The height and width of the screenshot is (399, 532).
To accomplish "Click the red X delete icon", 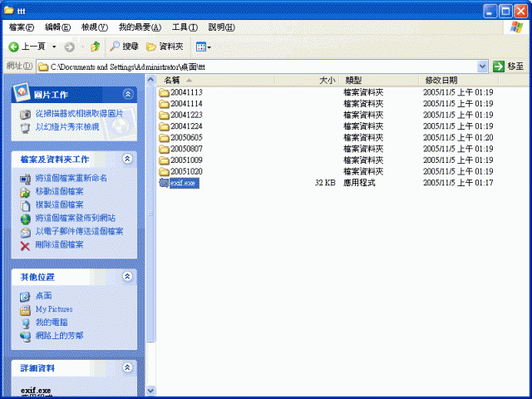I will pos(25,246).
